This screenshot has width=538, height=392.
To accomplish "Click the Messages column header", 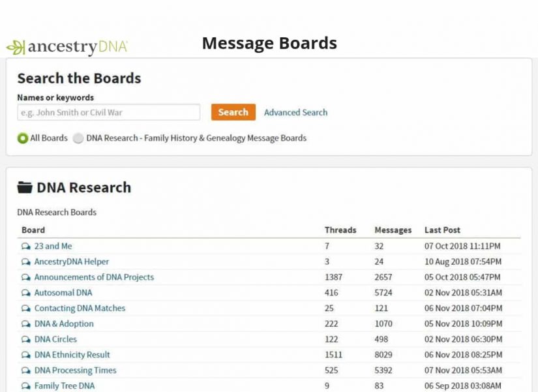I will pos(393,230).
